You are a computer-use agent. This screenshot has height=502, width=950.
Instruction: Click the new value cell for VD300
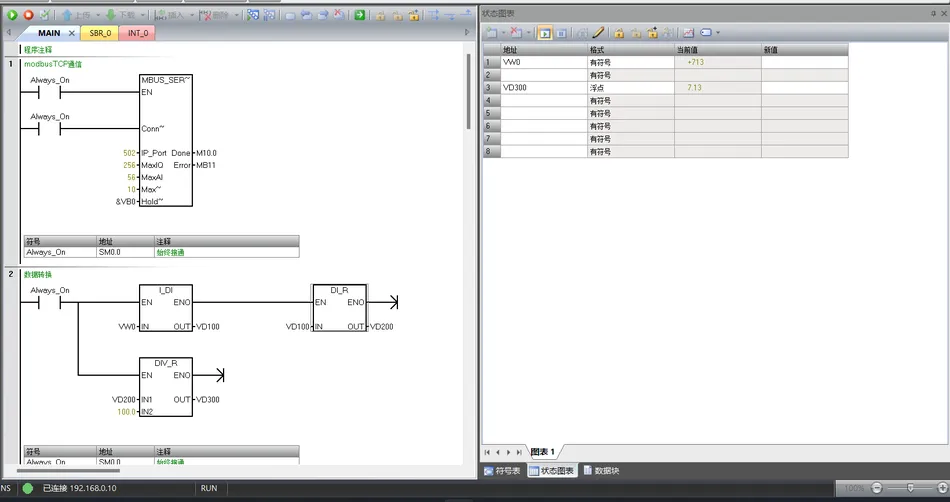click(805, 88)
